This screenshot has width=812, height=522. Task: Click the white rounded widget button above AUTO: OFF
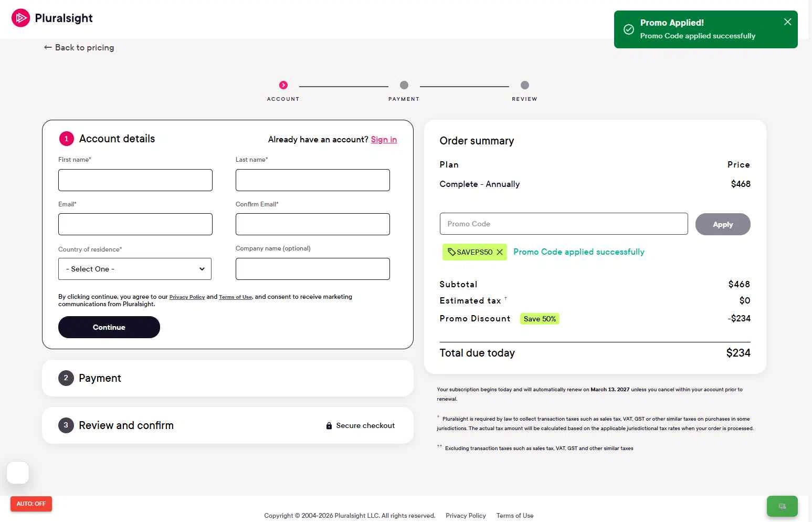[x=18, y=473]
